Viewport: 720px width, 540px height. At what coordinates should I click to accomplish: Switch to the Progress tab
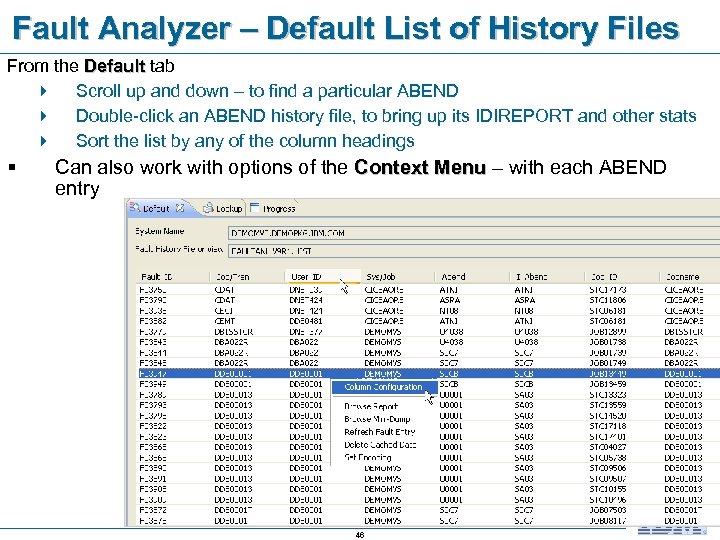tap(279, 209)
